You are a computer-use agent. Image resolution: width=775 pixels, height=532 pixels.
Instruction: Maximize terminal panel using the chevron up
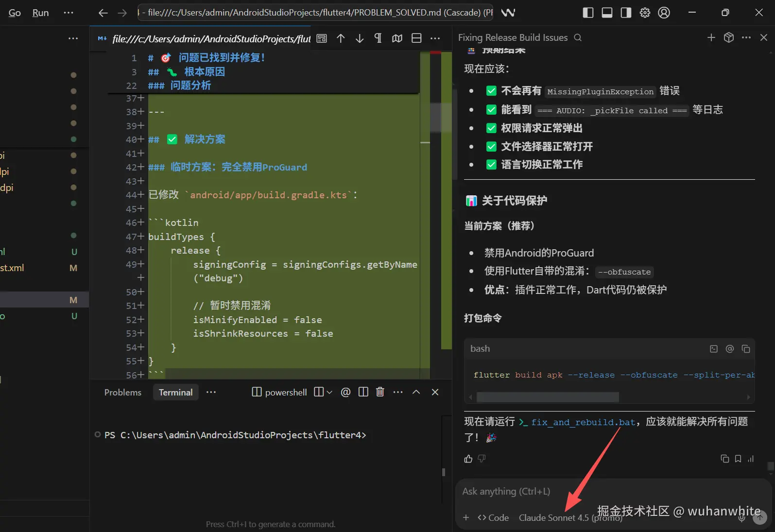click(416, 392)
